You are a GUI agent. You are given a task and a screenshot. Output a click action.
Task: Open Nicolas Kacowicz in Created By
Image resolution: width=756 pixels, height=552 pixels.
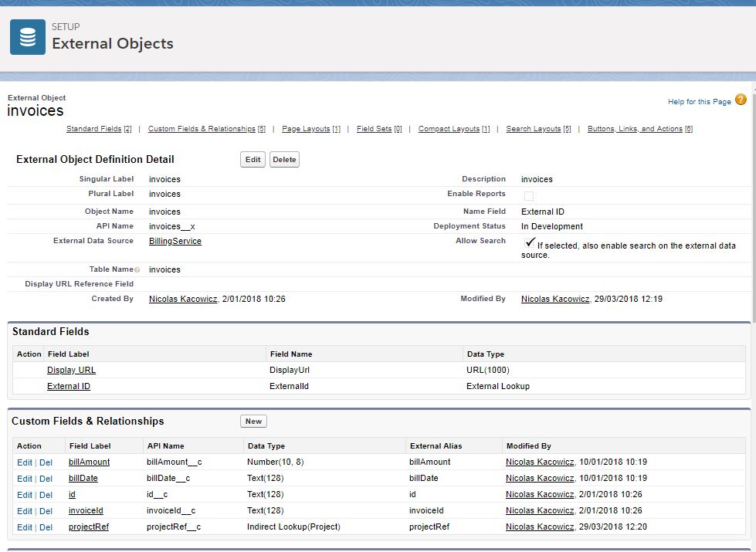click(183, 299)
